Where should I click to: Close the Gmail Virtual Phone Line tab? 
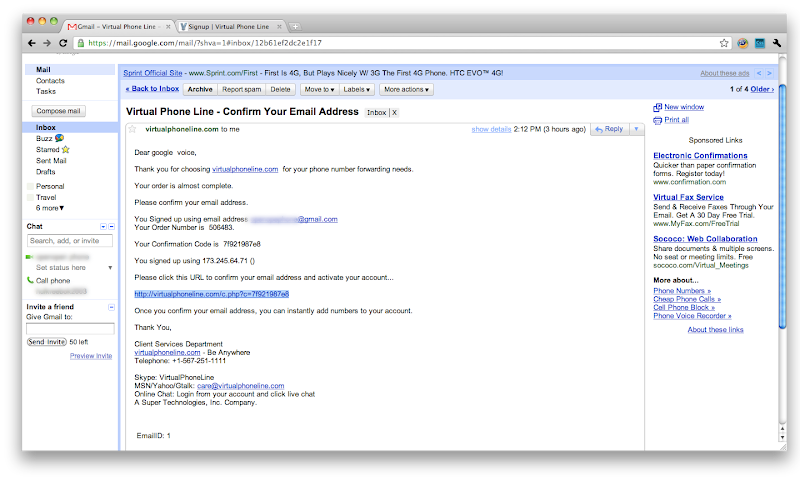point(168,27)
